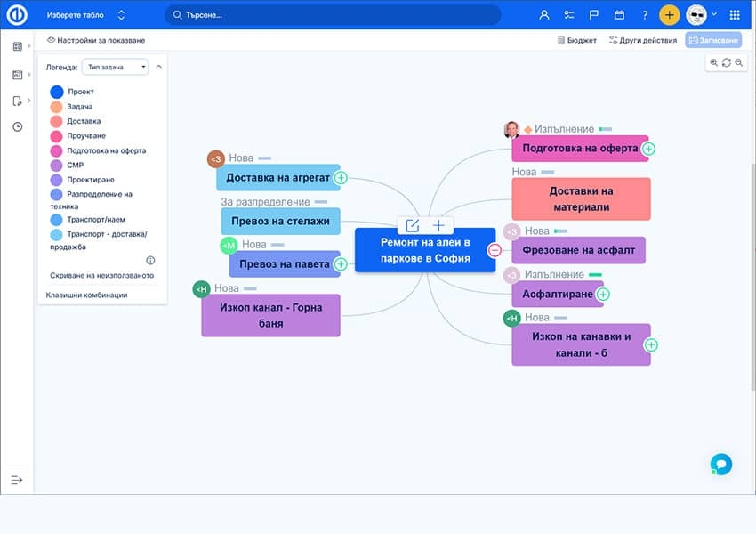Click the zoom in magnifier icon

coord(714,62)
